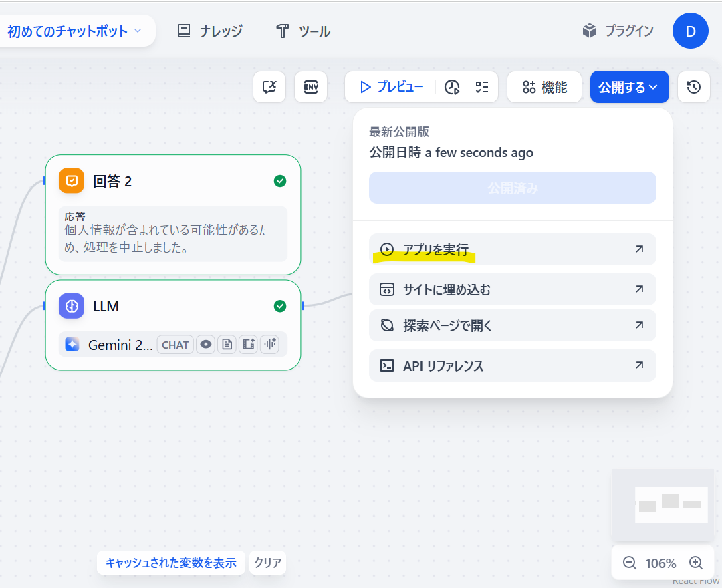Click the disabled 公開済み button

(x=513, y=188)
